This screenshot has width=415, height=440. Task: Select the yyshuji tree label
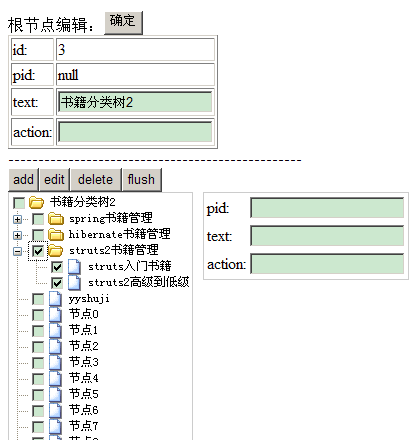[89, 299]
